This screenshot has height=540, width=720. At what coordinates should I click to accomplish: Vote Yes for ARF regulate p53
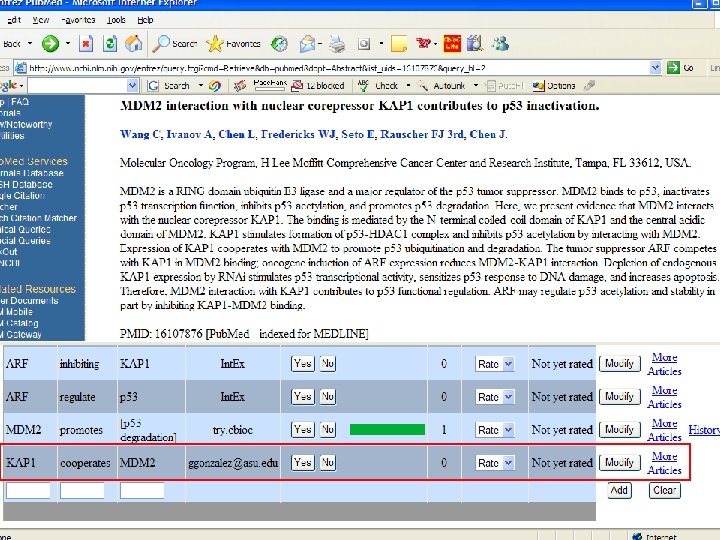click(303, 397)
